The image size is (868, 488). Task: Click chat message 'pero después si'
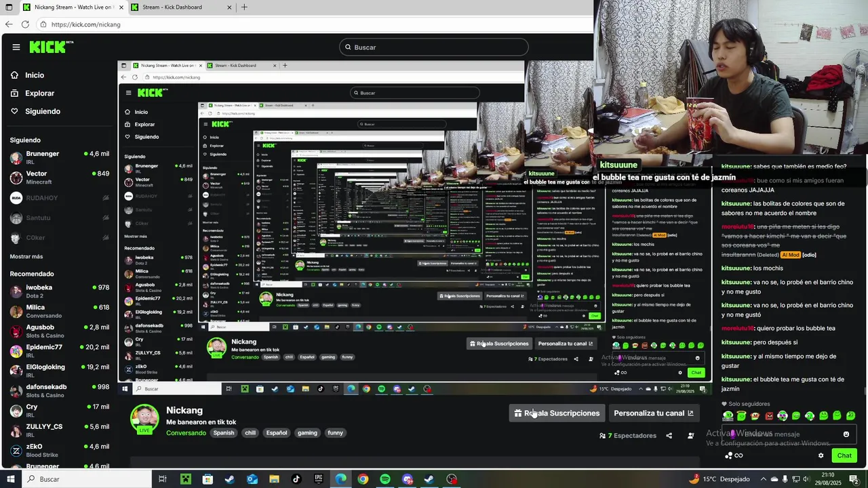pyautogui.click(x=759, y=342)
